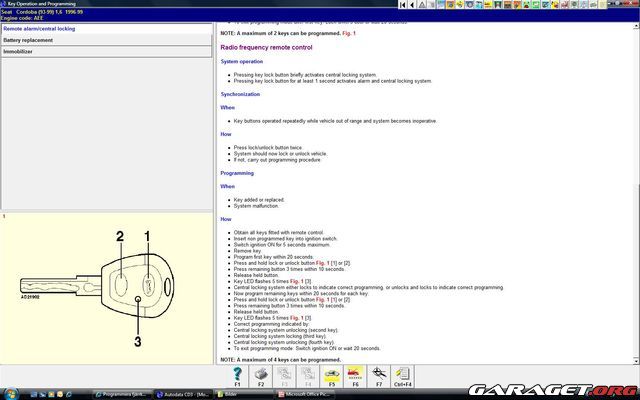Select the F5 vehicle selection icon
This screenshot has width=640, height=400.
[331, 374]
